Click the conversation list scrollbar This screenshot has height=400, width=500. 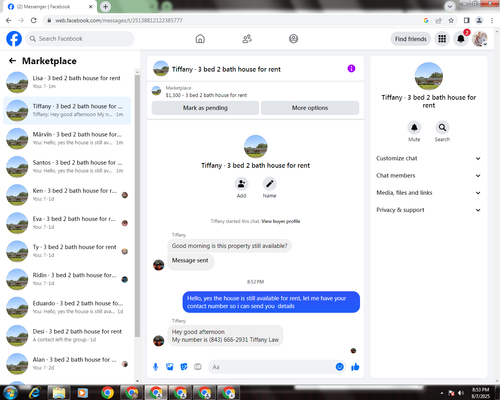point(137,206)
